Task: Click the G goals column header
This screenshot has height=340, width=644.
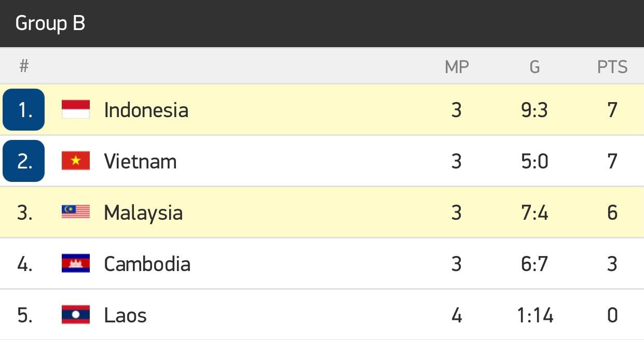Action: [x=535, y=67]
